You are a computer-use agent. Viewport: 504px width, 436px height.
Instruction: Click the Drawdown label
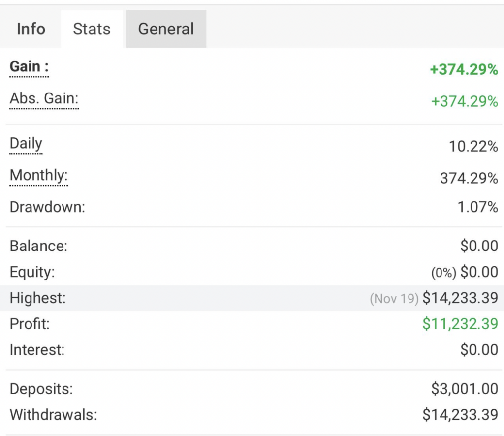click(x=47, y=207)
